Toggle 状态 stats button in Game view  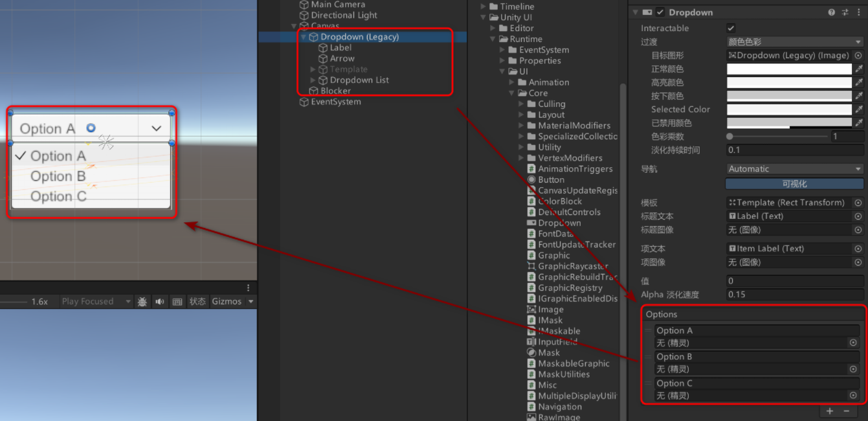[197, 302]
